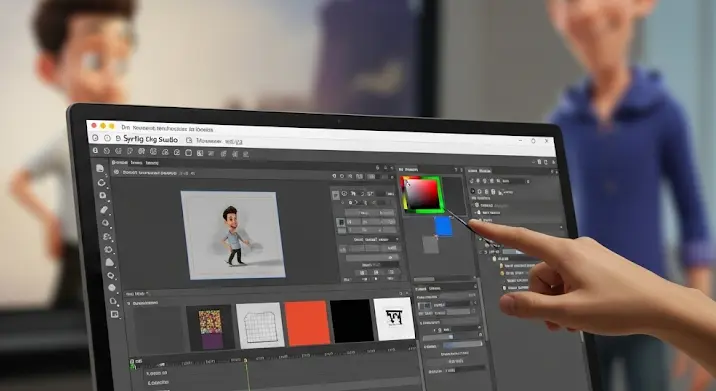
Task: Adjust the light blue slider in lower settings panel
Action: 462,345
